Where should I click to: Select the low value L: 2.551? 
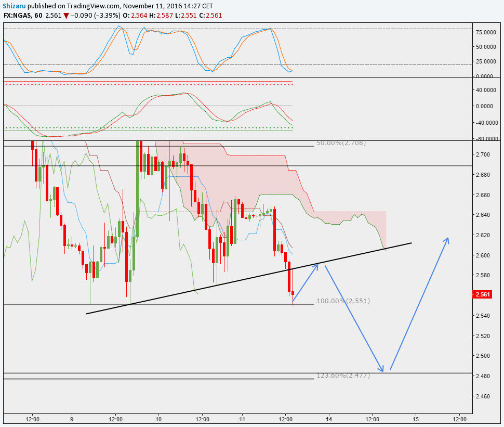tap(186, 16)
